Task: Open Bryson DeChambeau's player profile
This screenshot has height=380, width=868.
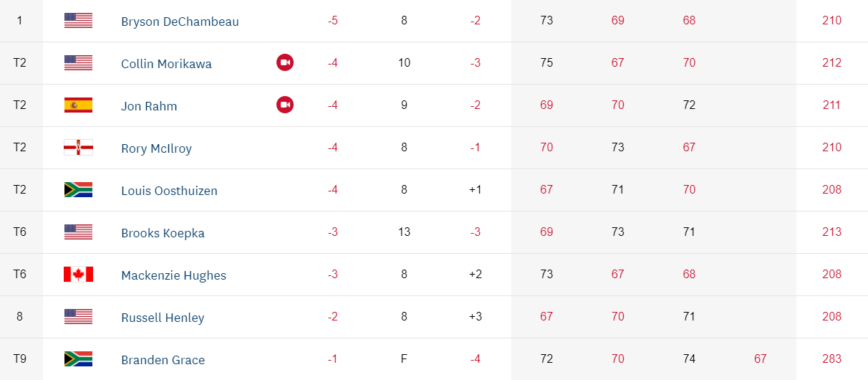Action: (180, 22)
